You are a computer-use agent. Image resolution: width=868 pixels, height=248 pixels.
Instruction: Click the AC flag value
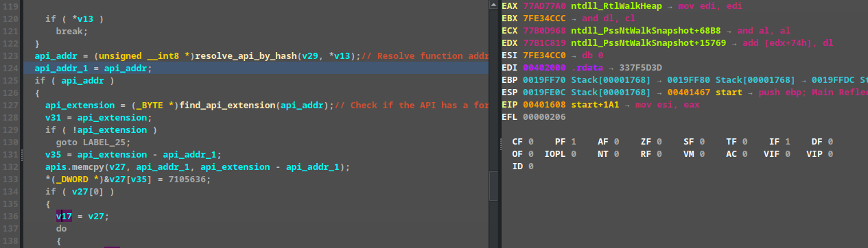745,154
